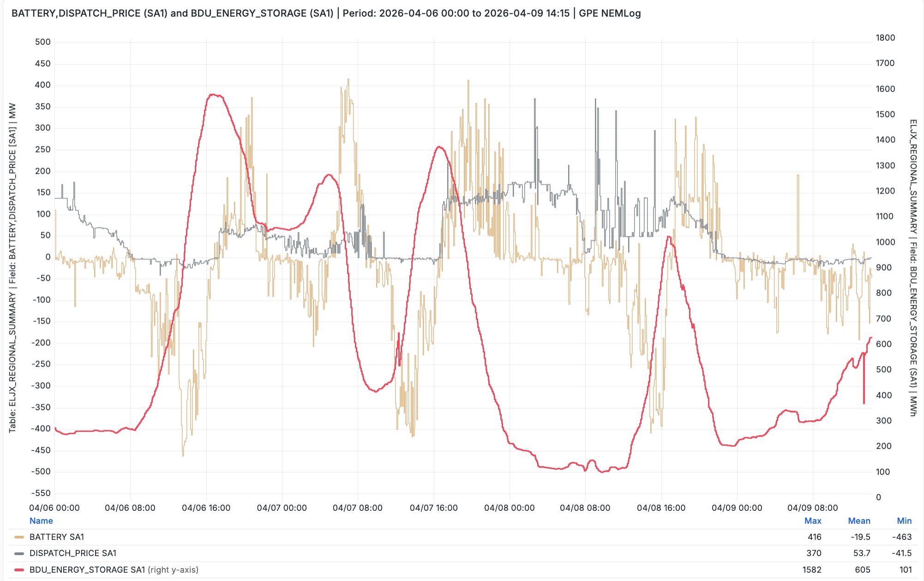The image size is (924, 581).
Task: Sort legend by Max column header
Action: [x=812, y=521]
